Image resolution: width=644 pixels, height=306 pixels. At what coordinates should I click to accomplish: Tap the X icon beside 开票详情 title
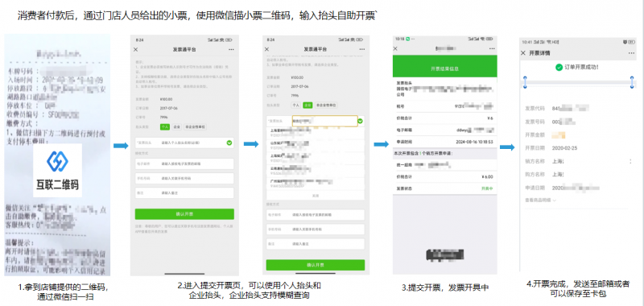(522, 53)
